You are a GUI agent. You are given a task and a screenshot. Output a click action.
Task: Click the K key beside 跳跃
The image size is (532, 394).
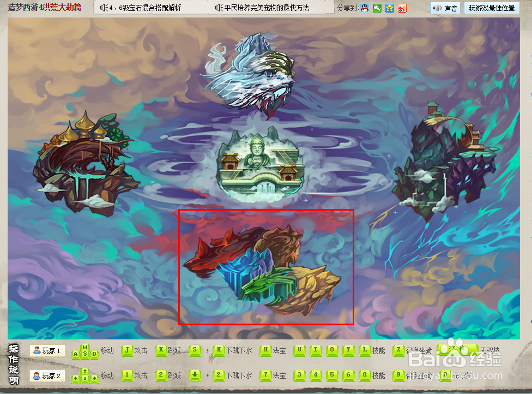pos(161,350)
